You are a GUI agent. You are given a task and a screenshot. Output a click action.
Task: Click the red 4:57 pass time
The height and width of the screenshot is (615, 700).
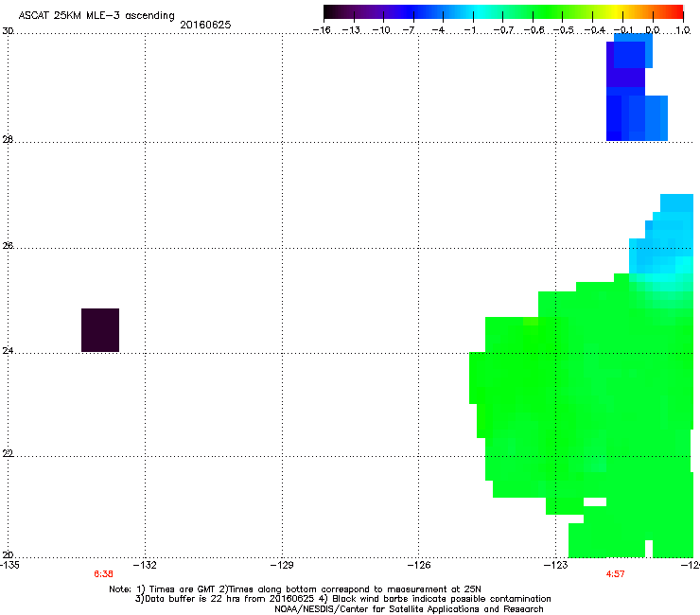[x=615, y=574]
